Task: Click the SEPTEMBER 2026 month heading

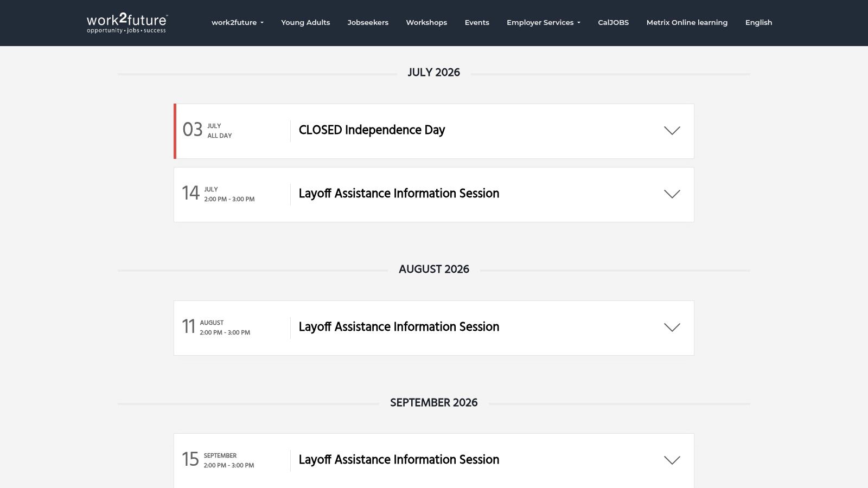Action: [x=434, y=403]
